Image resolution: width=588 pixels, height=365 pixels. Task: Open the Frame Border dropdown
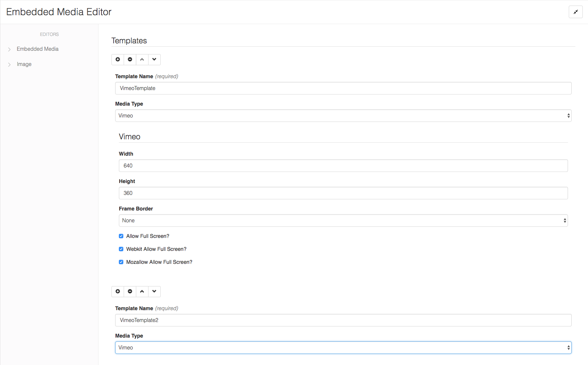tap(343, 220)
